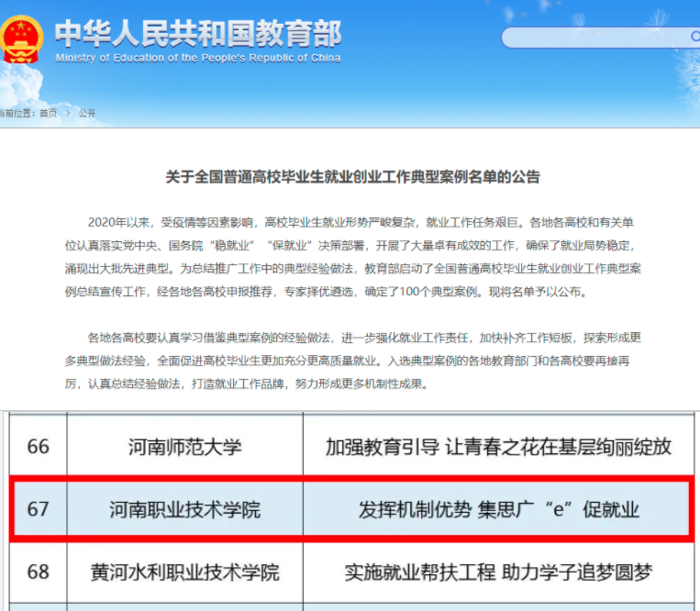Click the paragraph beginning 各地各高校要认真学习
The width and height of the screenshot is (700, 611).
click(352, 361)
